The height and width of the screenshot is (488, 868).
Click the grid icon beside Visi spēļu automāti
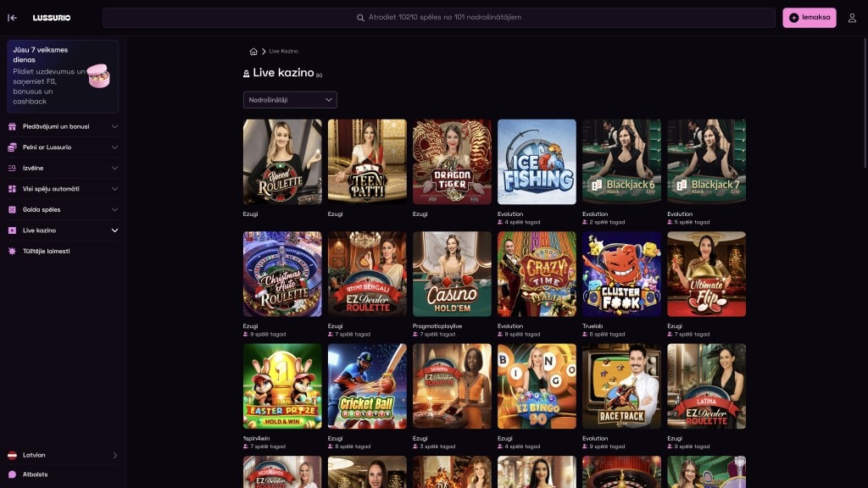pyautogui.click(x=12, y=189)
